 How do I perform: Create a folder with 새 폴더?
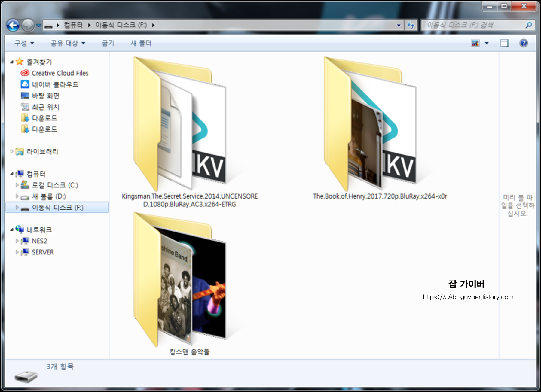coord(141,43)
